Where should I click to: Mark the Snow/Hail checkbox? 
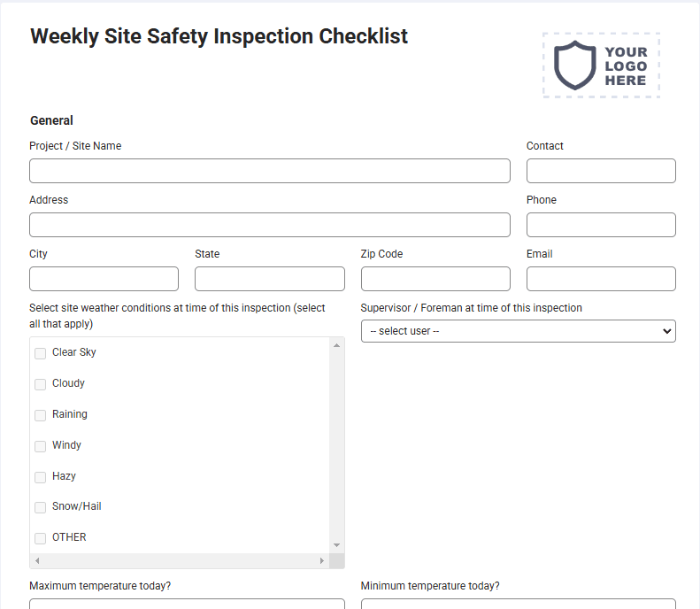[40, 507]
